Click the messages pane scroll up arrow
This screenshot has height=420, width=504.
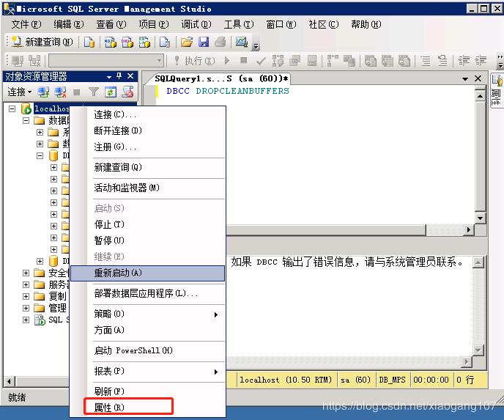click(x=478, y=262)
